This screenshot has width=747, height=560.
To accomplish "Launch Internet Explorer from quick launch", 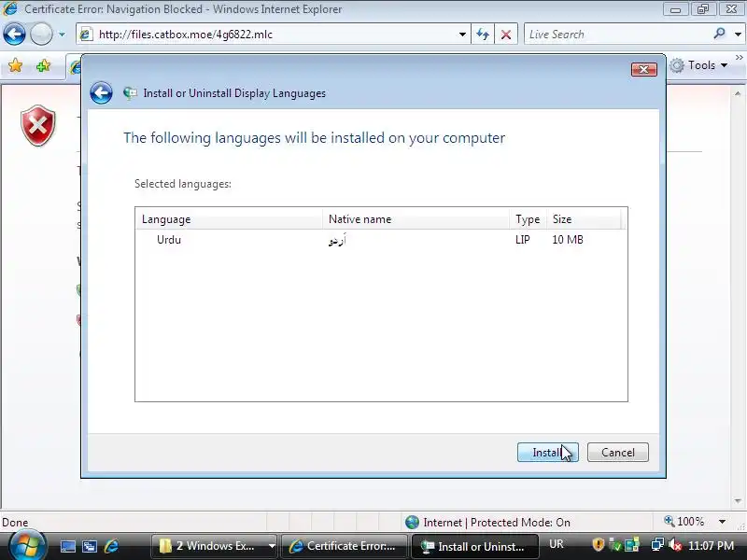I will (x=111, y=546).
